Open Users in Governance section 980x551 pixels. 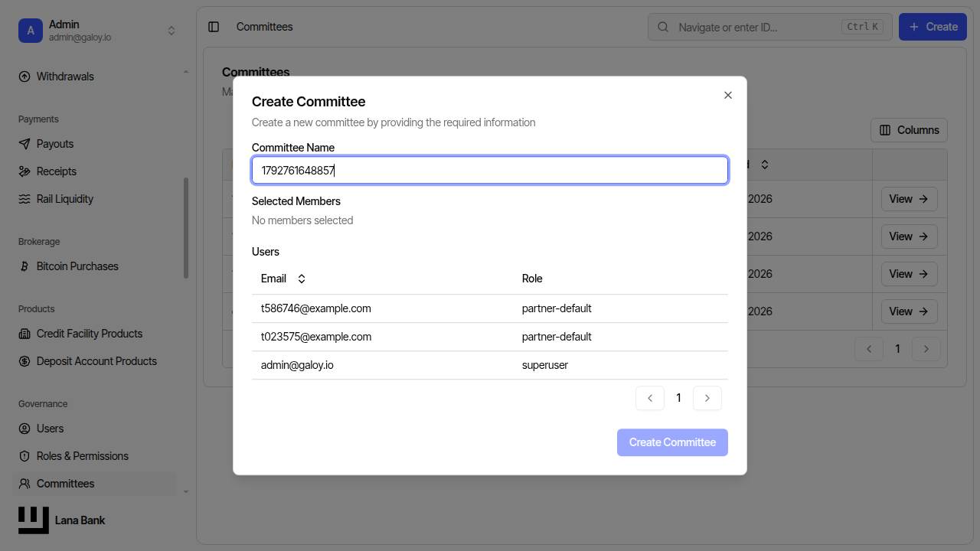(x=95, y=429)
